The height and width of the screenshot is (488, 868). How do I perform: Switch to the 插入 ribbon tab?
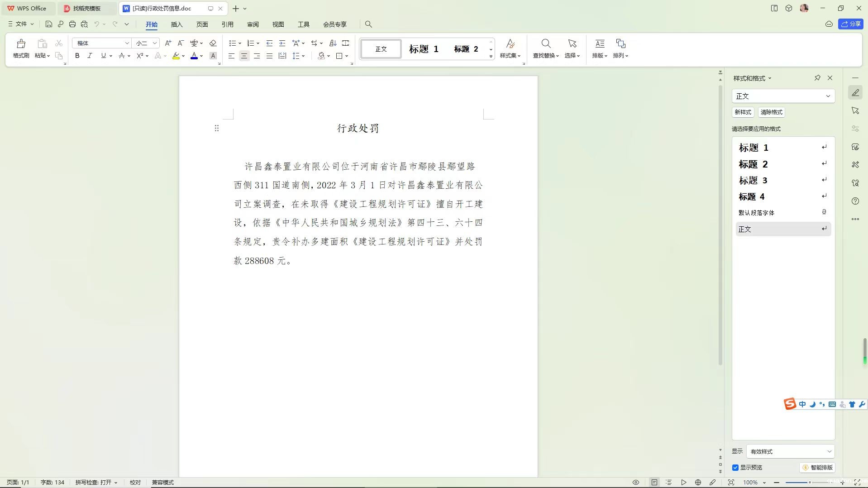(176, 24)
